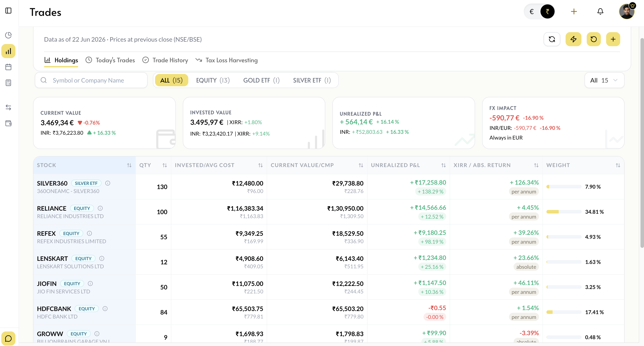
Task: Click SILVER360 weight bar 7.90%
Action: (564, 187)
